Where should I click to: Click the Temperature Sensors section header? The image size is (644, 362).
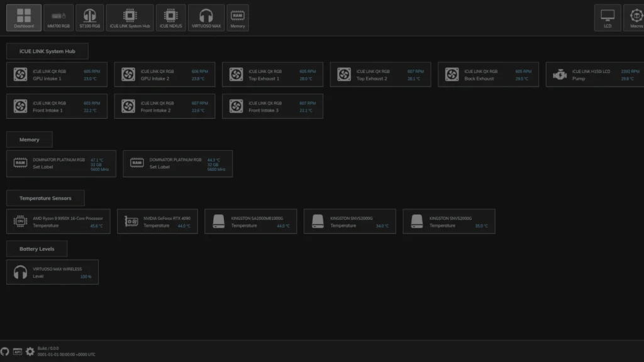click(45, 198)
